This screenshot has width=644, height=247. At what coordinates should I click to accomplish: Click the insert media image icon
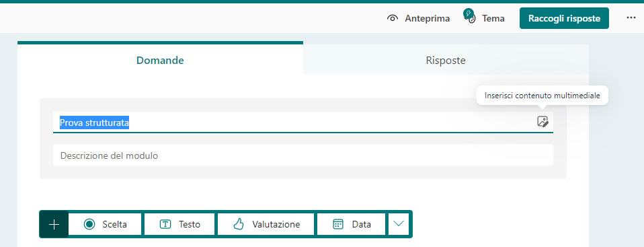coord(542,122)
